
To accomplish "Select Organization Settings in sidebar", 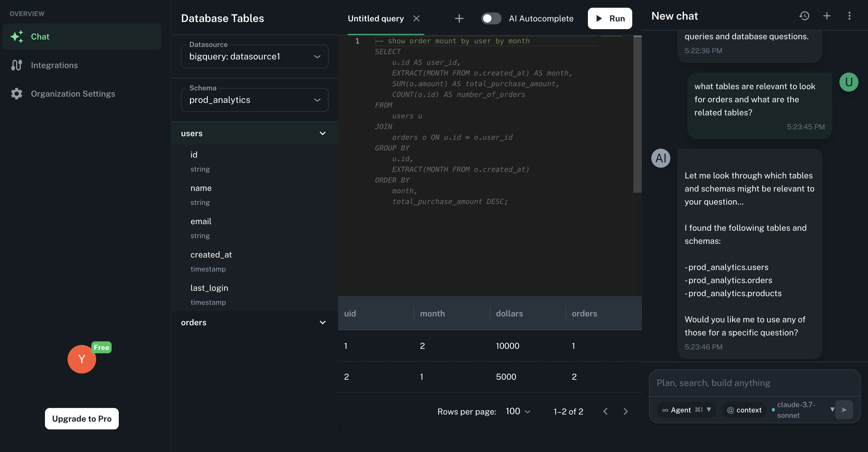I will coord(82,94).
